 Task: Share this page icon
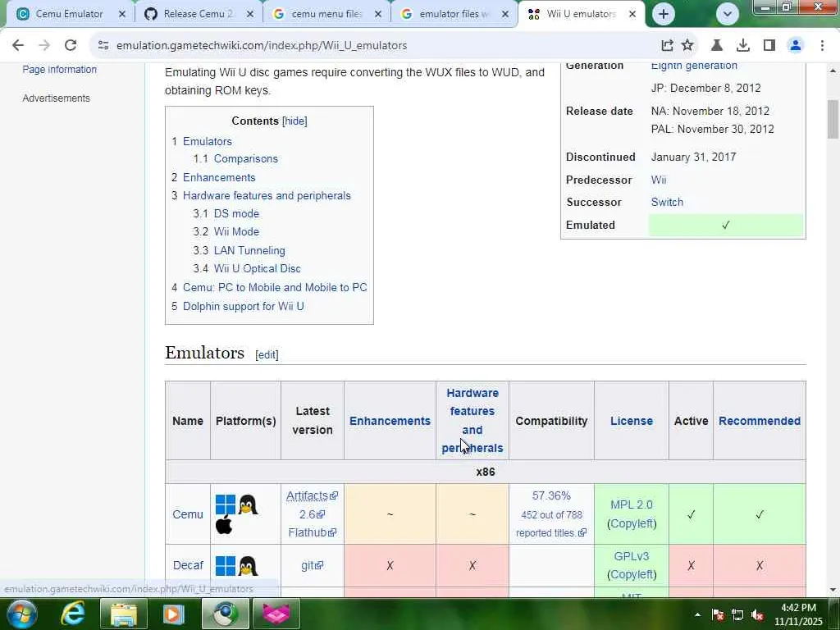point(667,46)
